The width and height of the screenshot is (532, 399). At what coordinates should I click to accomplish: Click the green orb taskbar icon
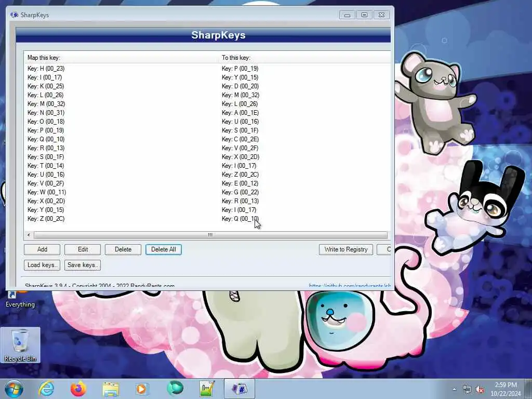coord(175,389)
